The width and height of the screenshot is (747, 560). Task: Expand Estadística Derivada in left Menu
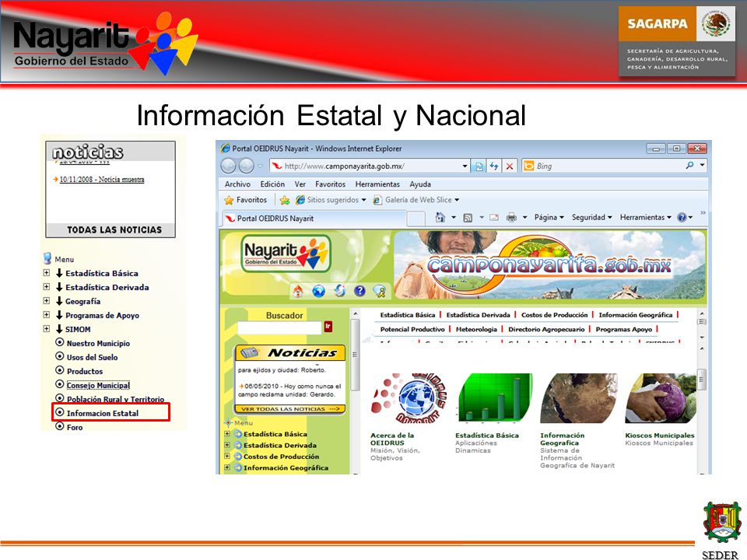(46, 287)
